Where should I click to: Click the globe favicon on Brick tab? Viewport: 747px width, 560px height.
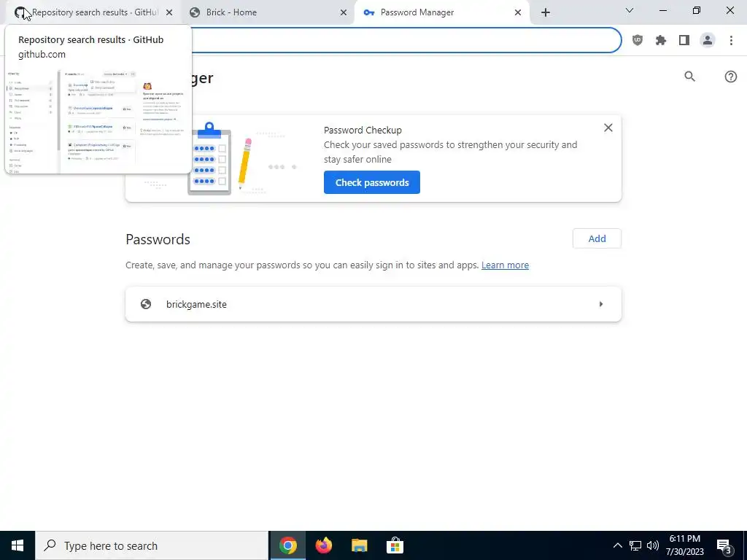click(194, 13)
